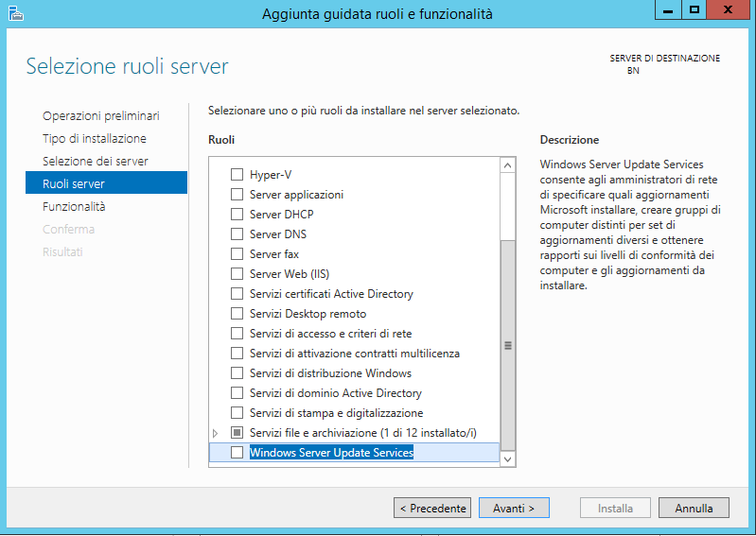Click Avanti to continue
756x536 pixels.
(x=514, y=508)
